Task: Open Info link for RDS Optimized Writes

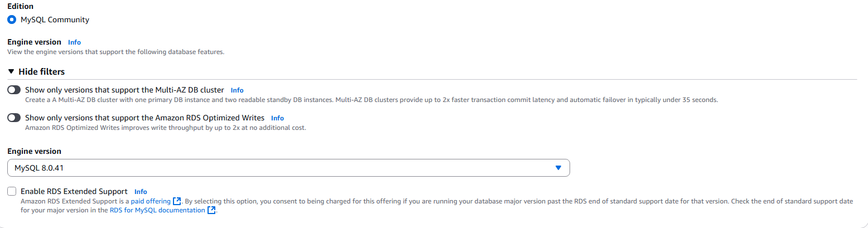Action: [277, 118]
